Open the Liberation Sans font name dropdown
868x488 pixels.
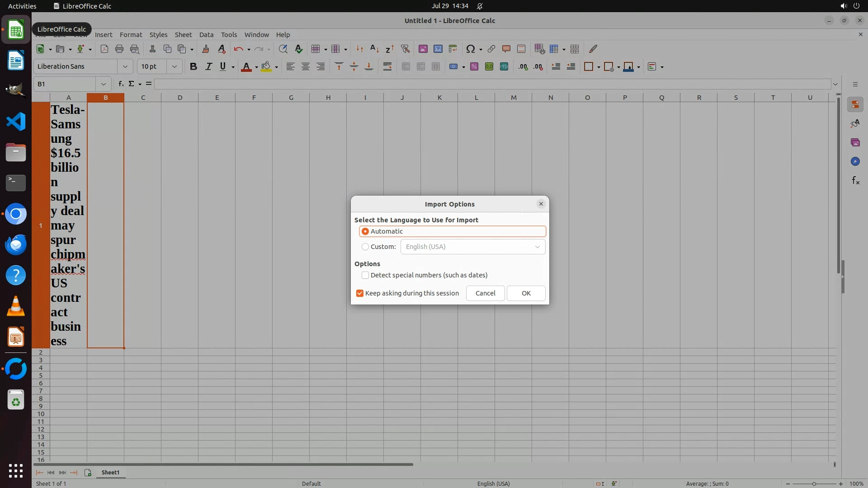click(x=125, y=66)
